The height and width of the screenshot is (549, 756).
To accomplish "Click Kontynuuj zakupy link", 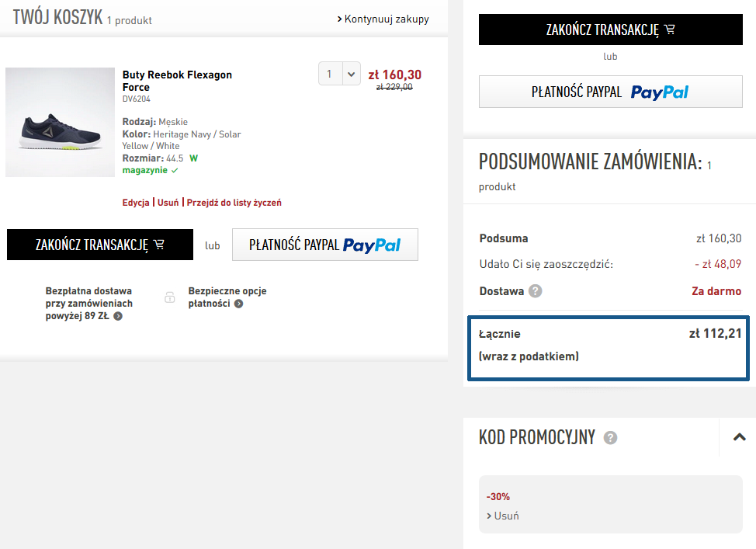I will click(383, 19).
